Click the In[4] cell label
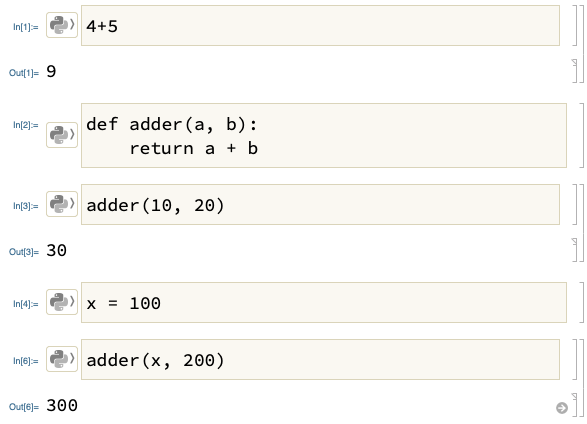This screenshot has width=587, height=424. tap(25, 304)
